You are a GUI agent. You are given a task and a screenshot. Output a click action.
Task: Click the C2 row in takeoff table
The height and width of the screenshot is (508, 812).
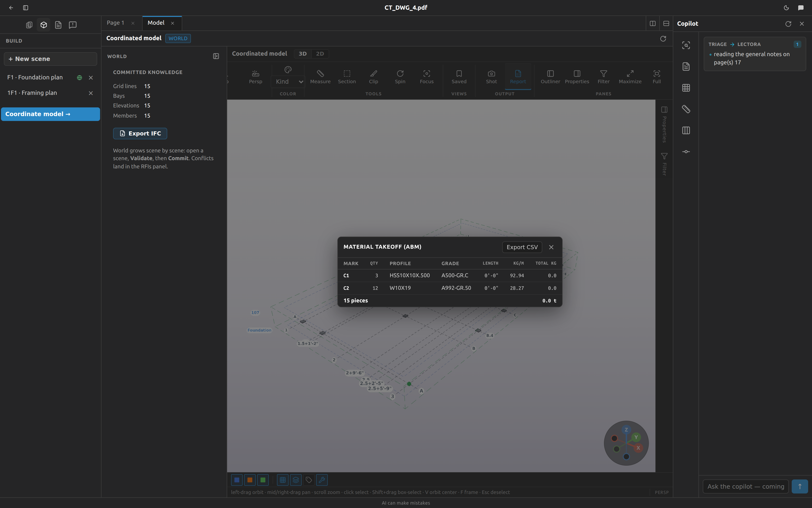pyautogui.click(x=449, y=288)
